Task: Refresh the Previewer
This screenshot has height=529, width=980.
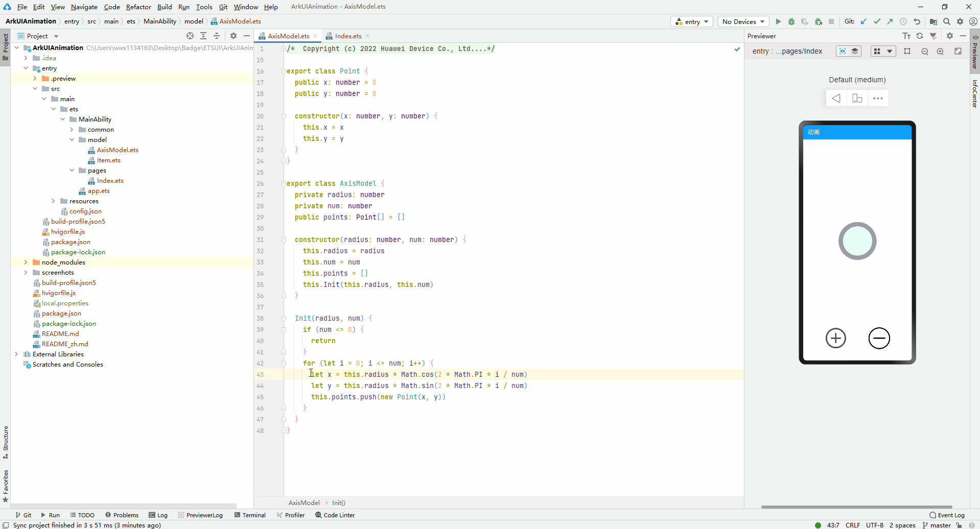Action: (x=920, y=36)
